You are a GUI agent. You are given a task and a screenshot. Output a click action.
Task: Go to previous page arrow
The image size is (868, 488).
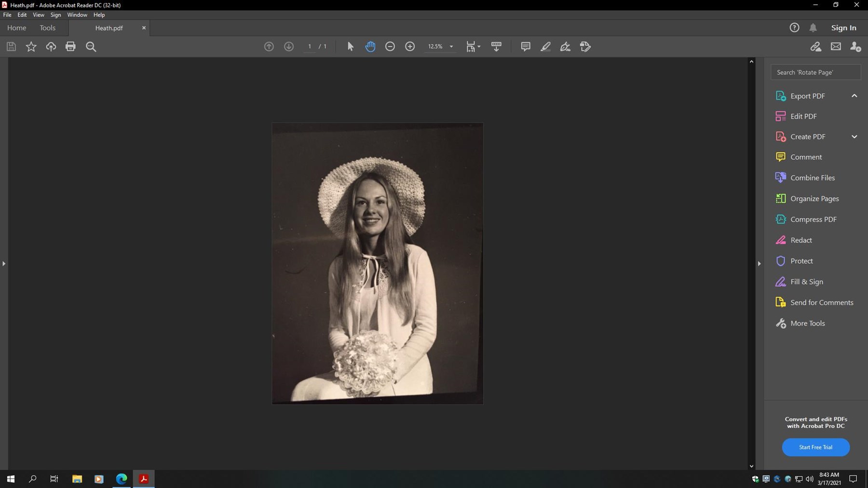click(269, 47)
